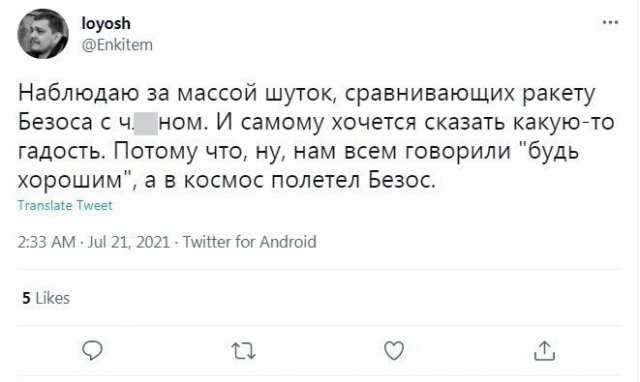The height and width of the screenshot is (382, 640).
Task: Click the final word Безос in tweet
Action: 402,180
